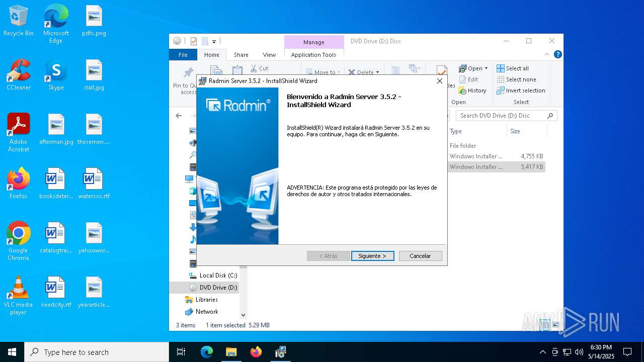Open the Firefox desktop shortcut
Viewport: 644px width, 362px height.
click(x=19, y=184)
